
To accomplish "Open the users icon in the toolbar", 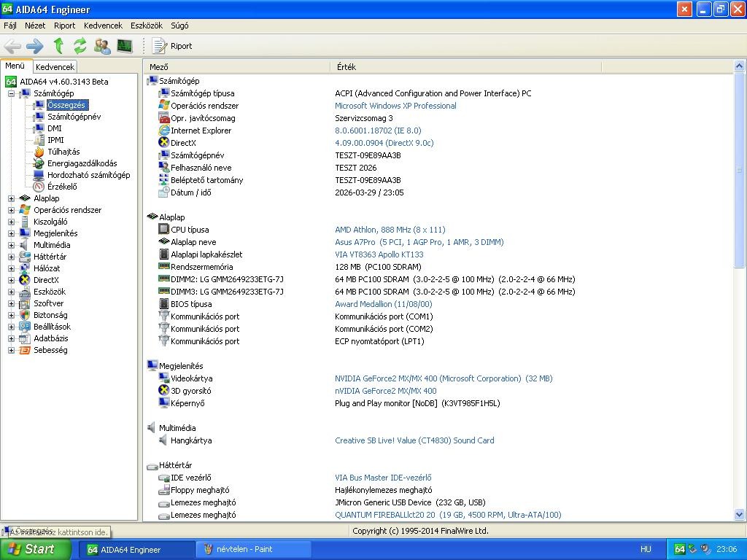I will tap(102, 46).
